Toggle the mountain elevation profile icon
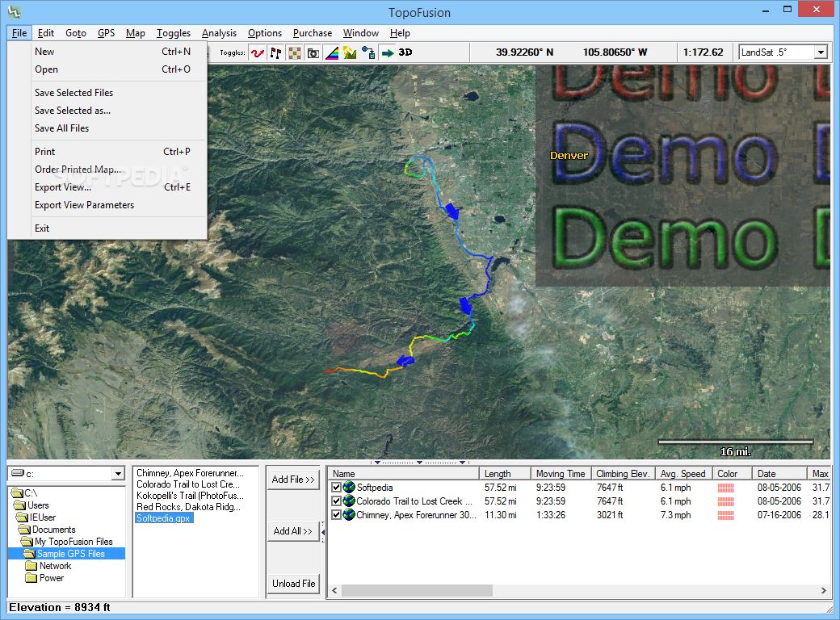Viewport: 840px width, 620px height. click(350, 52)
